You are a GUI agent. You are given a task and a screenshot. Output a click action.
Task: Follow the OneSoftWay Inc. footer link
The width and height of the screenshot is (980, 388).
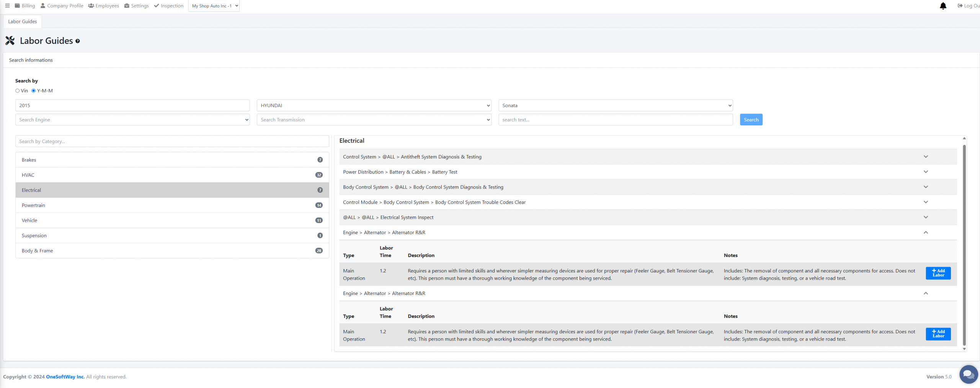[65, 377]
